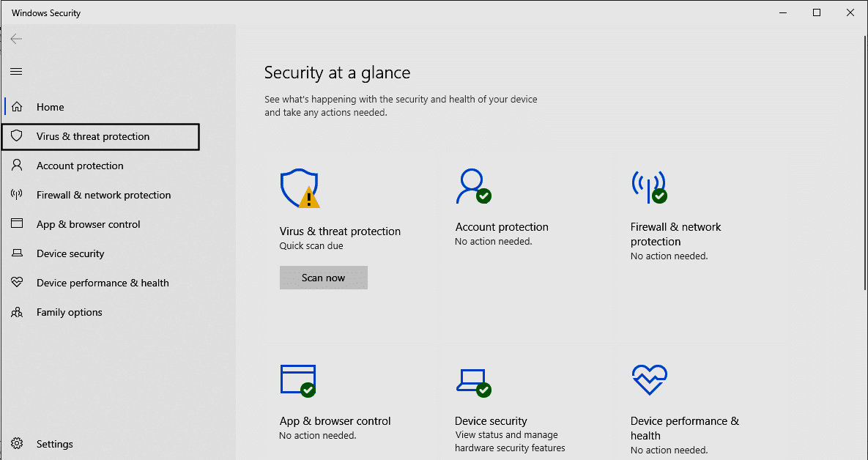Choose Device security in the sidebar
The image size is (868, 460).
click(70, 254)
